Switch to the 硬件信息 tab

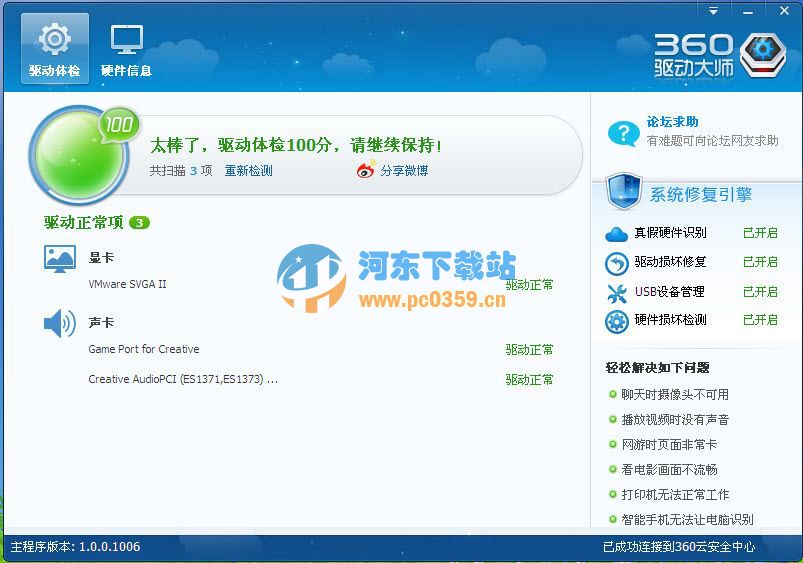pyautogui.click(x=126, y=49)
